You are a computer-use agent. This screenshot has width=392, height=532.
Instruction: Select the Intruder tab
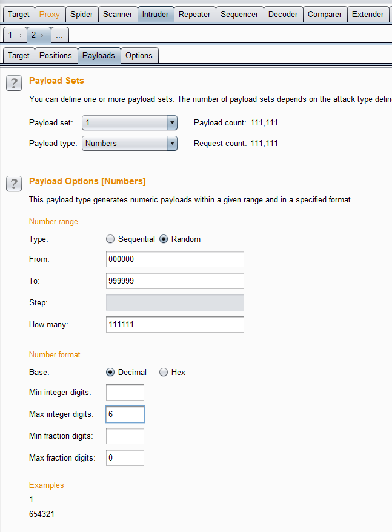coord(156,15)
